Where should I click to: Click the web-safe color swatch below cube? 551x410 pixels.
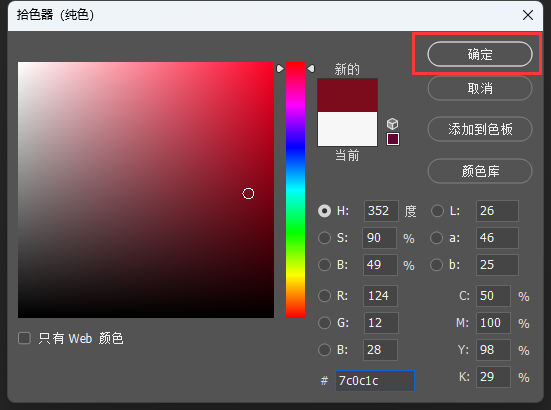coord(393,139)
